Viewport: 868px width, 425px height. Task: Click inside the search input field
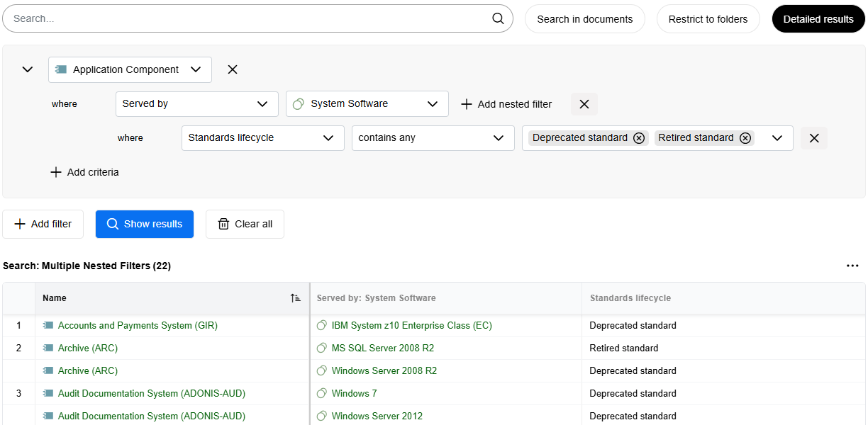tap(213, 18)
